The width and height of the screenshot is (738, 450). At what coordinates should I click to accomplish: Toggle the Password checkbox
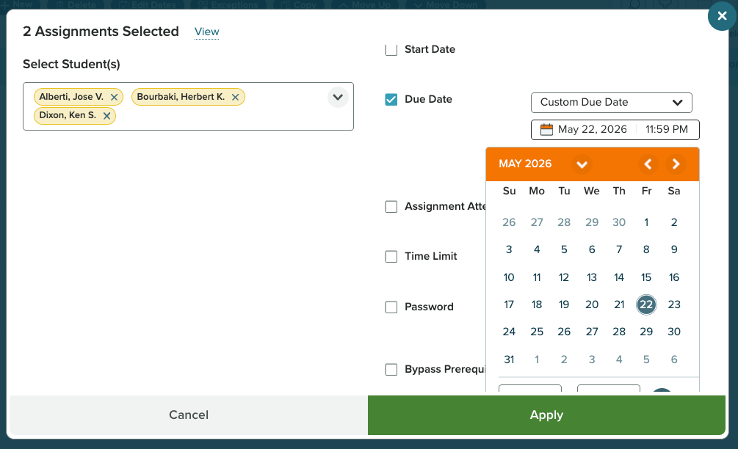(x=391, y=307)
